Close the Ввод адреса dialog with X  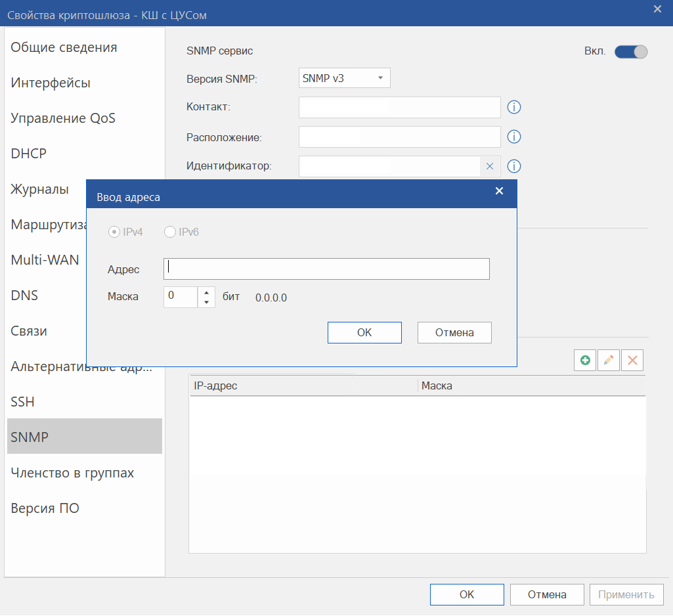pos(499,191)
